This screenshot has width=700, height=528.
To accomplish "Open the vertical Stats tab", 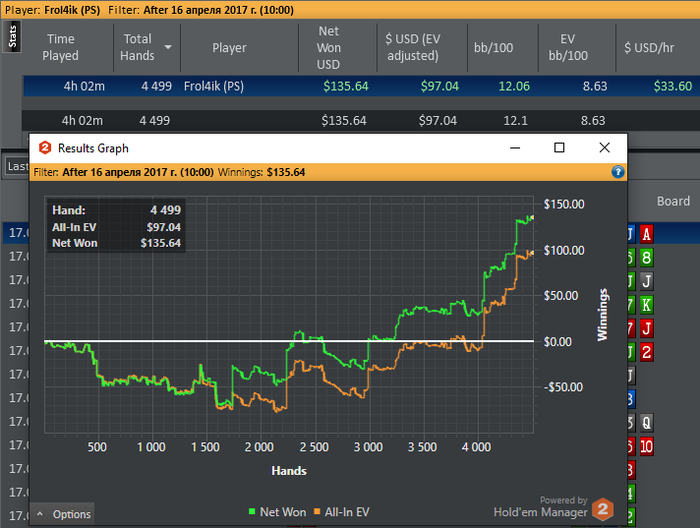I will pos(12,36).
